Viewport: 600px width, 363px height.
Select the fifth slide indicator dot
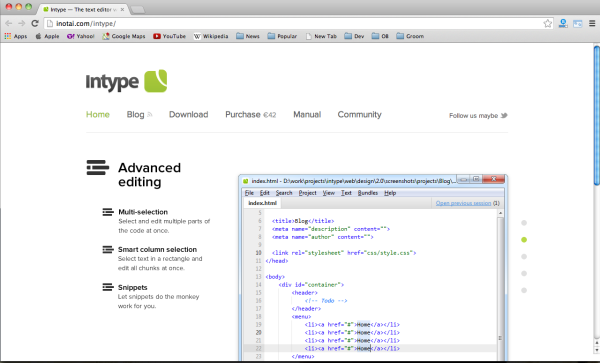click(x=524, y=290)
